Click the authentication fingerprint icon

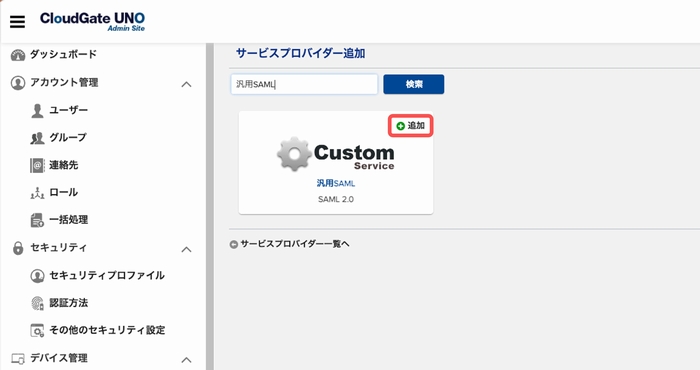38,303
